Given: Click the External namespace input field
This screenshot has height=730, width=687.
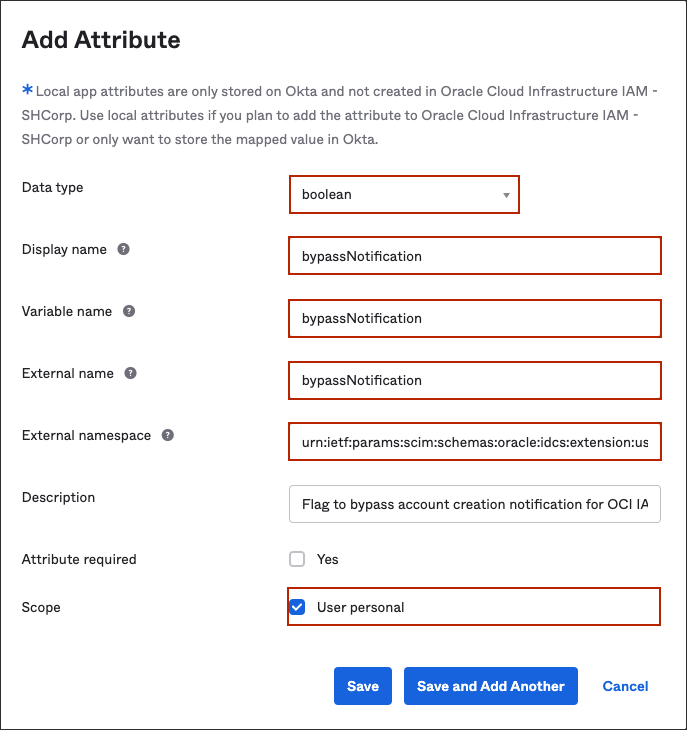Looking at the screenshot, I should [x=475, y=442].
